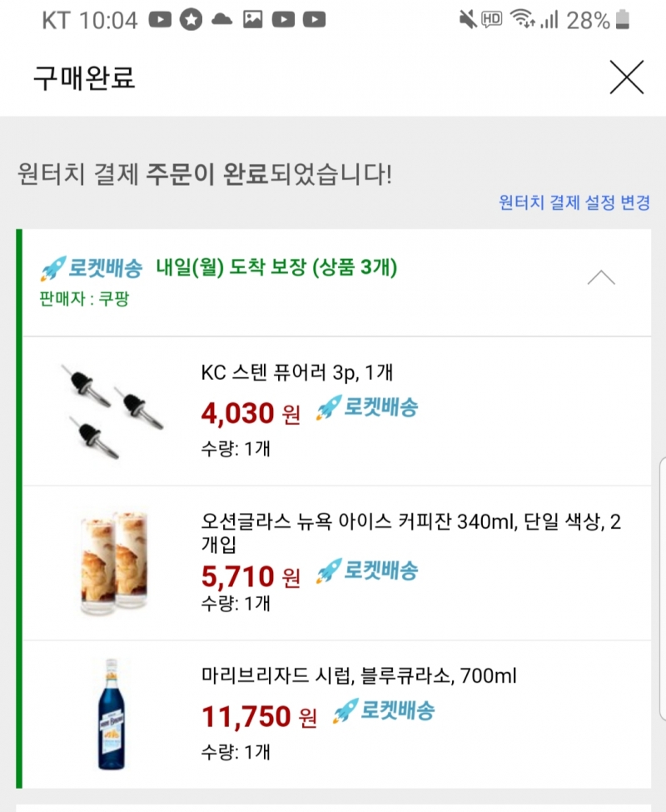Tap the star circle notification icon

click(191, 20)
